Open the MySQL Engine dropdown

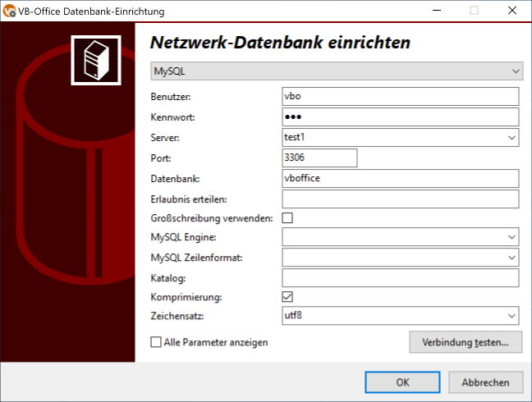pos(511,238)
